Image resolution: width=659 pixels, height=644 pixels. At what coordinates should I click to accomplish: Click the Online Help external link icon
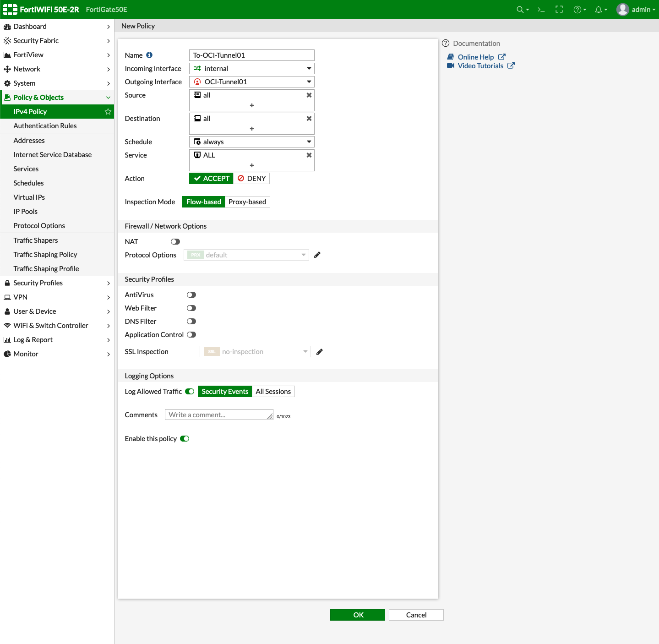tap(502, 57)
